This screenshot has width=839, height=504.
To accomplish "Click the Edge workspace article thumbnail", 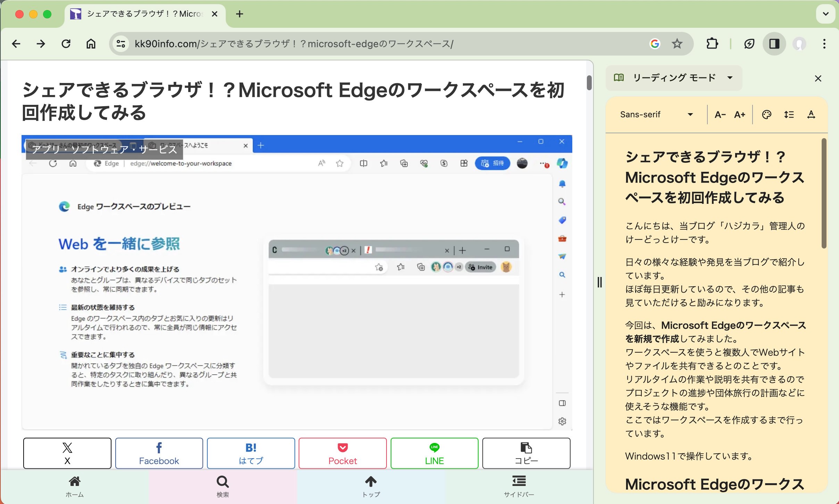I will click(x=297, y=283).
